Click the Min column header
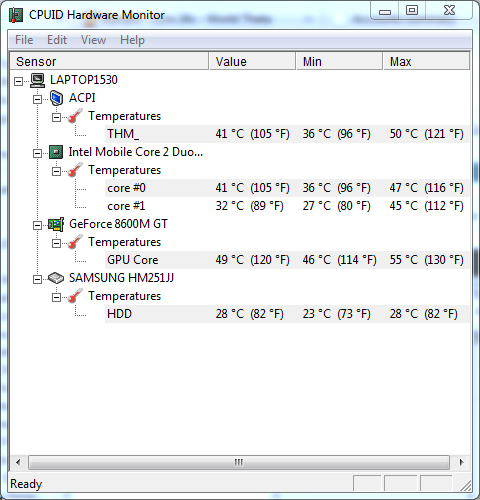 339,61
